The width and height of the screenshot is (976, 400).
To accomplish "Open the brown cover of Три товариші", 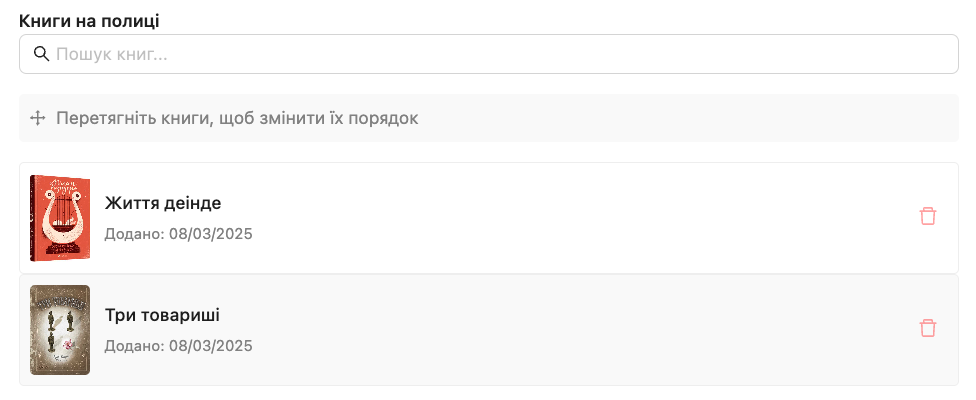I will (60, 330).
